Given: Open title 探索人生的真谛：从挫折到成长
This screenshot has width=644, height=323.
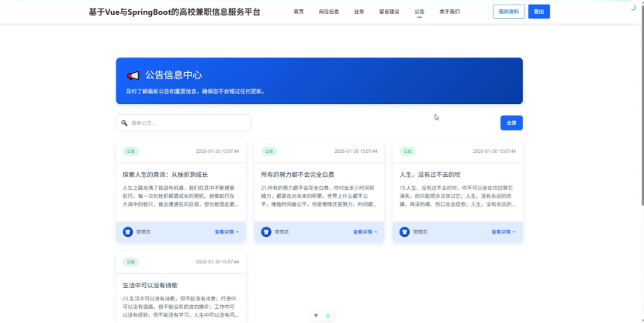Looking at the screenshot, I should tap(165, 175).
